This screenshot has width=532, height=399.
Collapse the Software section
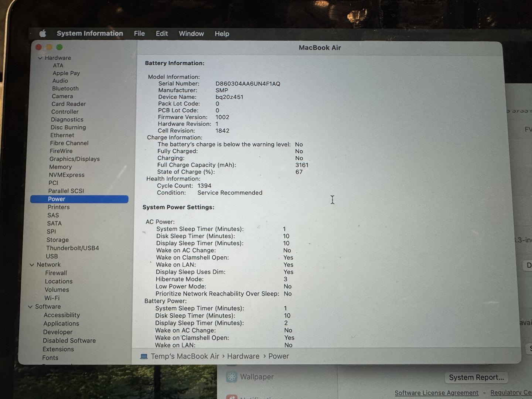click(30, 307)
